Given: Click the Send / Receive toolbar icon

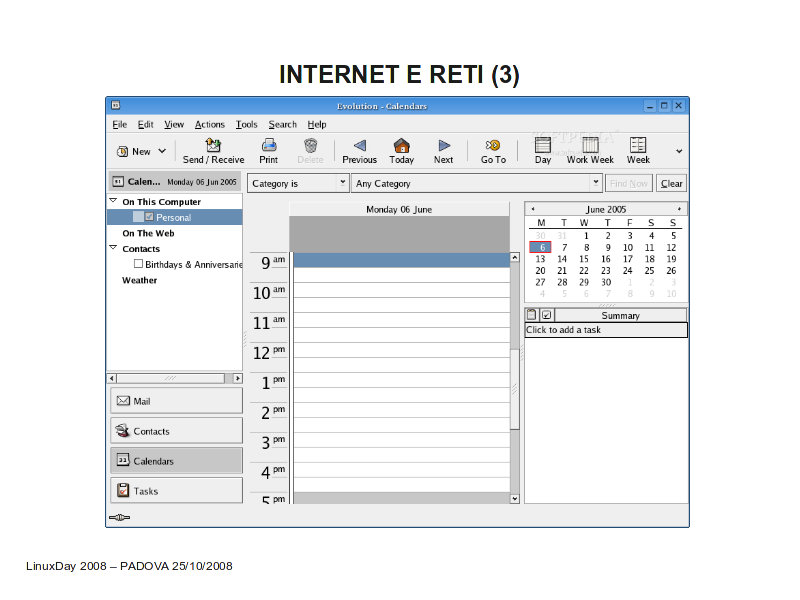Looking at the screenshot, I should point(213,146).
